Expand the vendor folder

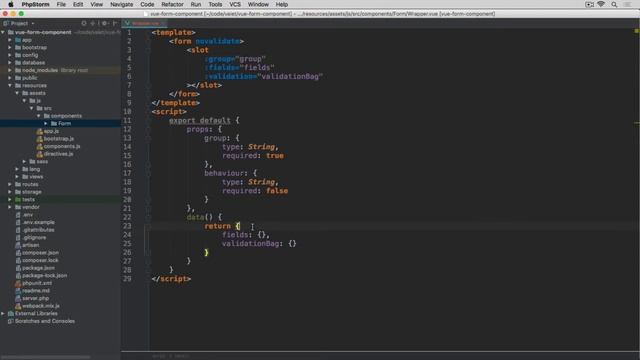tap(10, 207)
